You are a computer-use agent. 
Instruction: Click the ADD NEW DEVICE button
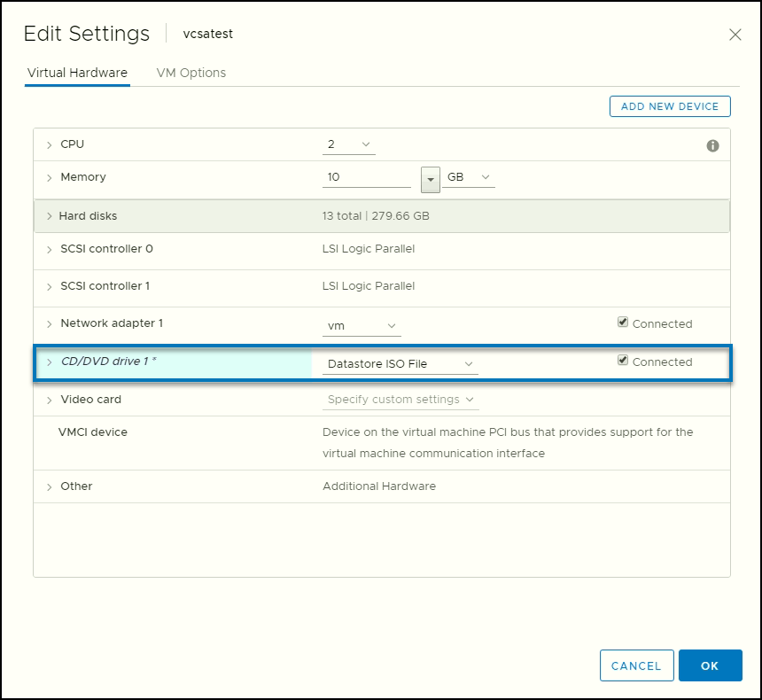(669, 105)
